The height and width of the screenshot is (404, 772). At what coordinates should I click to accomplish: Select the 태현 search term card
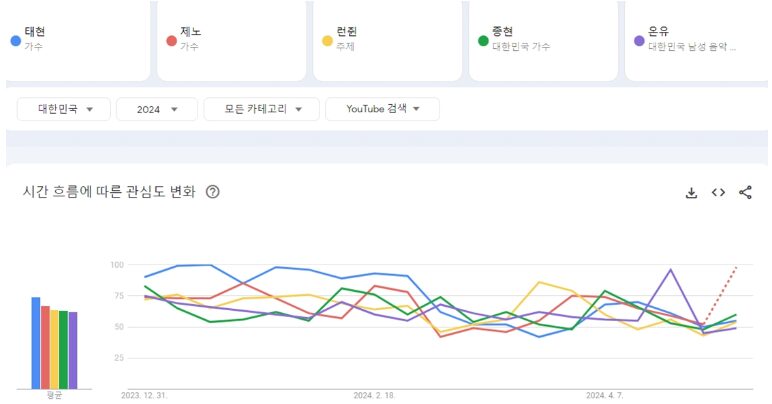(78, 39)
